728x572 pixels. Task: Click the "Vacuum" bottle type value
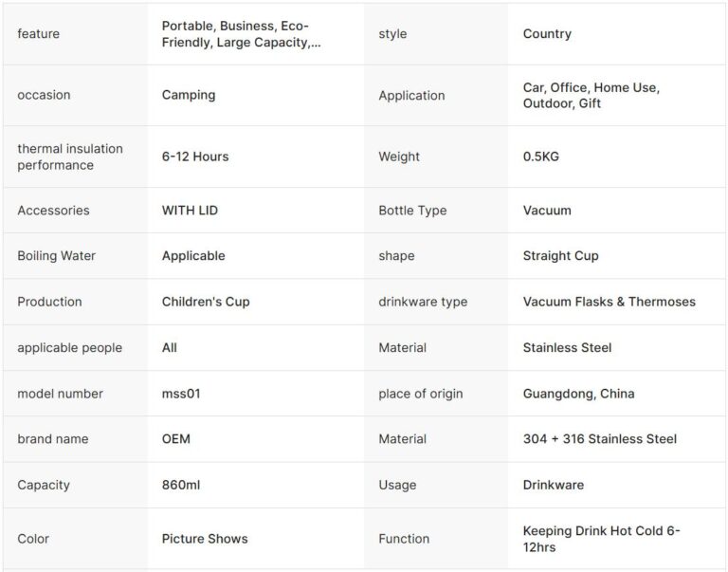547,211
